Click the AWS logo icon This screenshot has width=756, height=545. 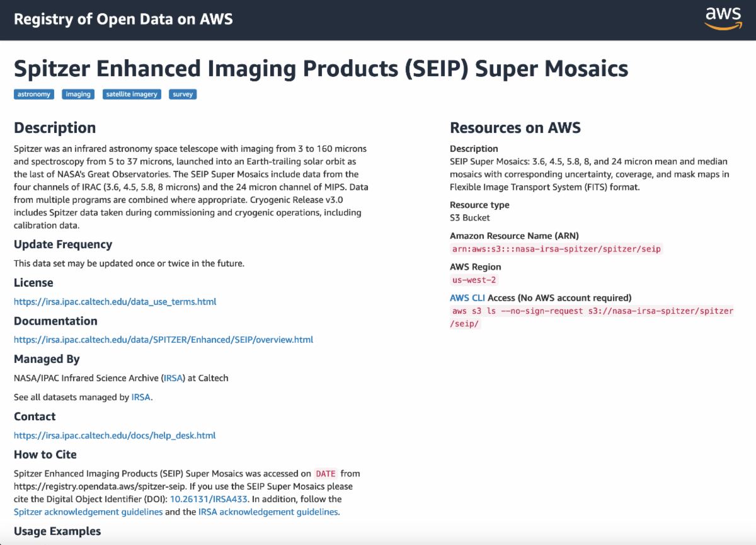(x=723, y=18)
